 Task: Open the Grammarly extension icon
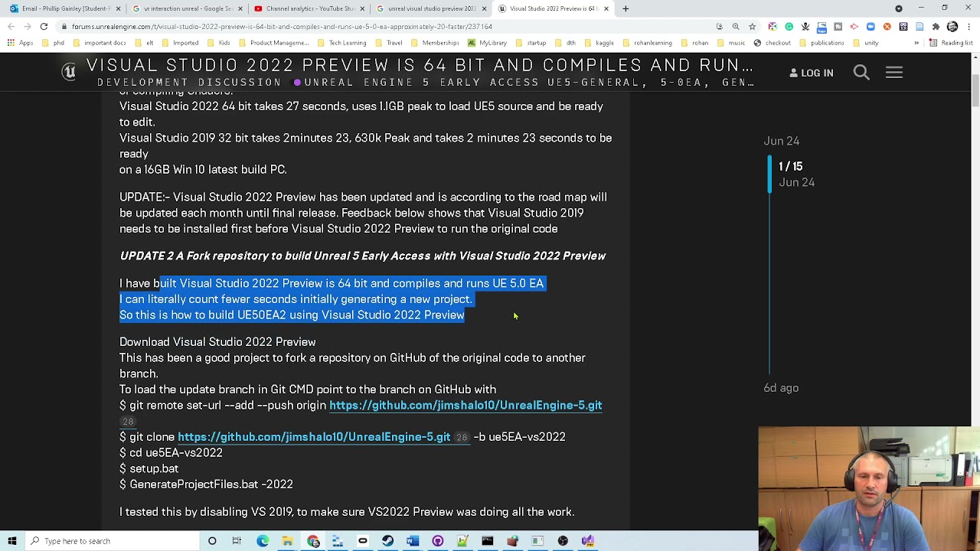(x=789, y=27)
